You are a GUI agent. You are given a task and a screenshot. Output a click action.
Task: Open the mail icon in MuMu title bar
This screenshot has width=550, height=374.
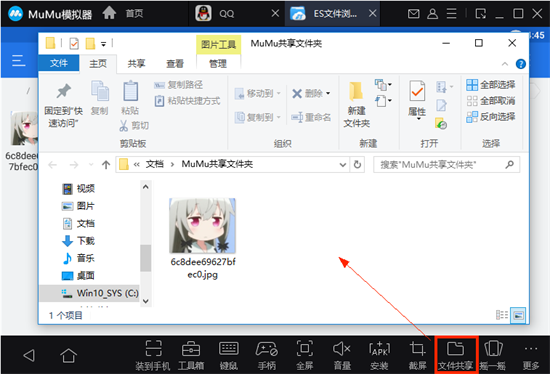click(x=414, y=14)
